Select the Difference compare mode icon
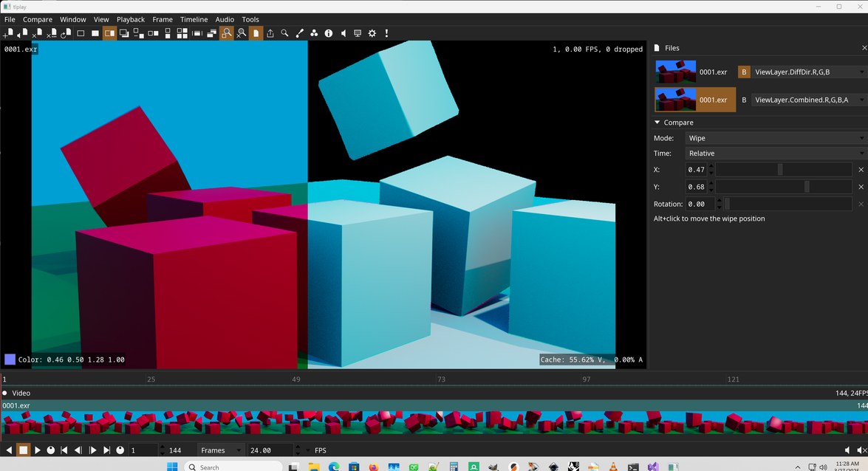This screenshot has width=868, height=471. point(138,33)
